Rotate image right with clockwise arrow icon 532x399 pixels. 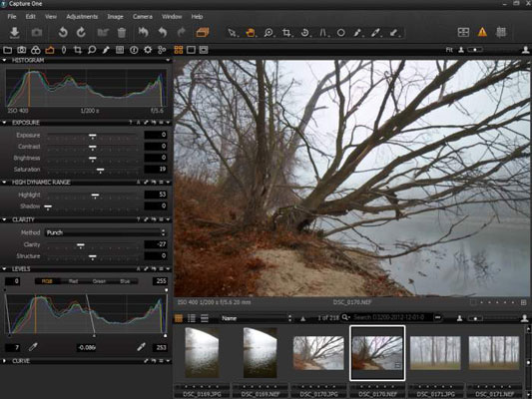pyautogui.click(x=81, y=33)
